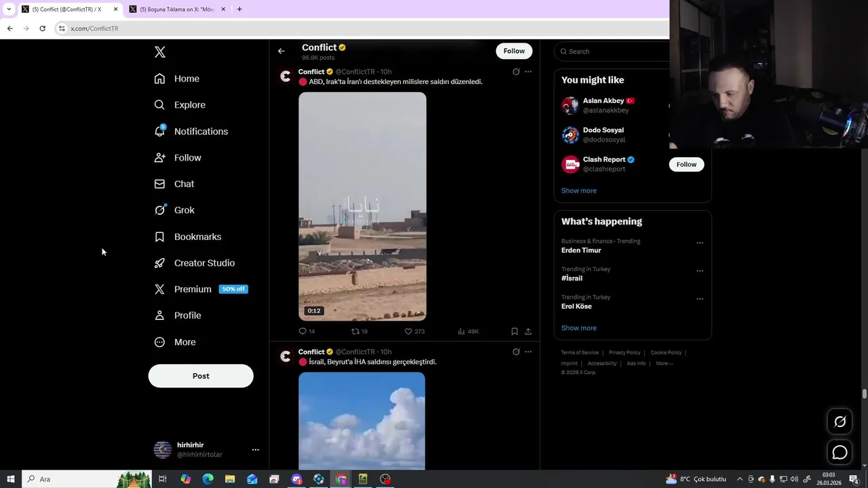
Task: Click the Post button
Action: click(x=201, y=376)
